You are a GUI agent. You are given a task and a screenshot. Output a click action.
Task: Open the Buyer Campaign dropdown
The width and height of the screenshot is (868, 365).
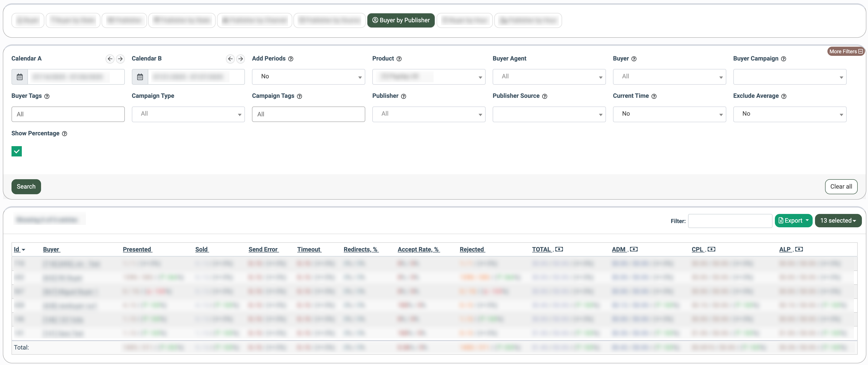coord(789,77)
